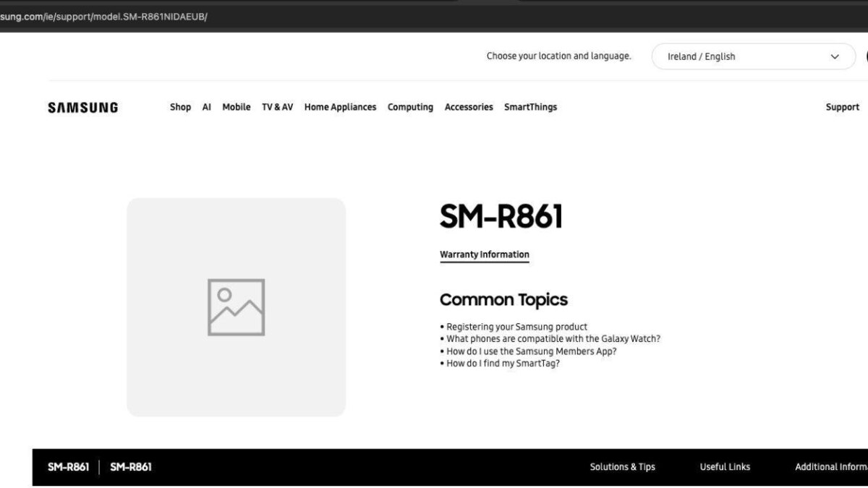The image size is (868, 488).
Task: Jump to the Useful Links section
Action: 725,467
